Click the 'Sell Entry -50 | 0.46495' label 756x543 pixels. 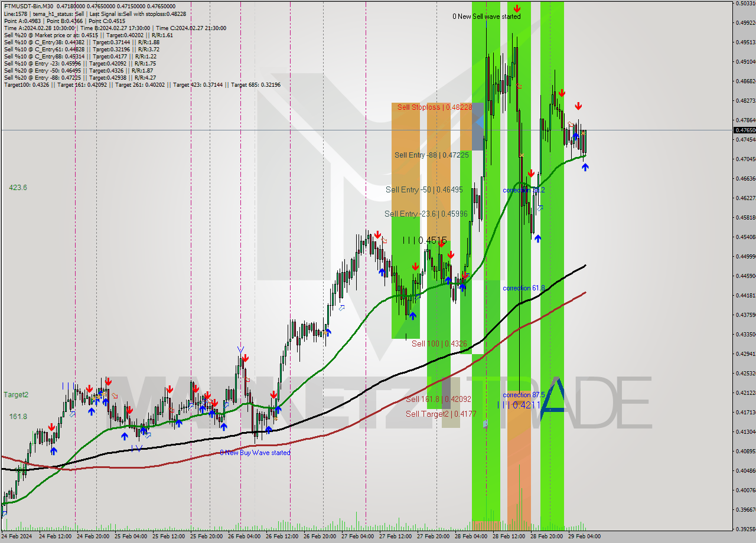424,189
